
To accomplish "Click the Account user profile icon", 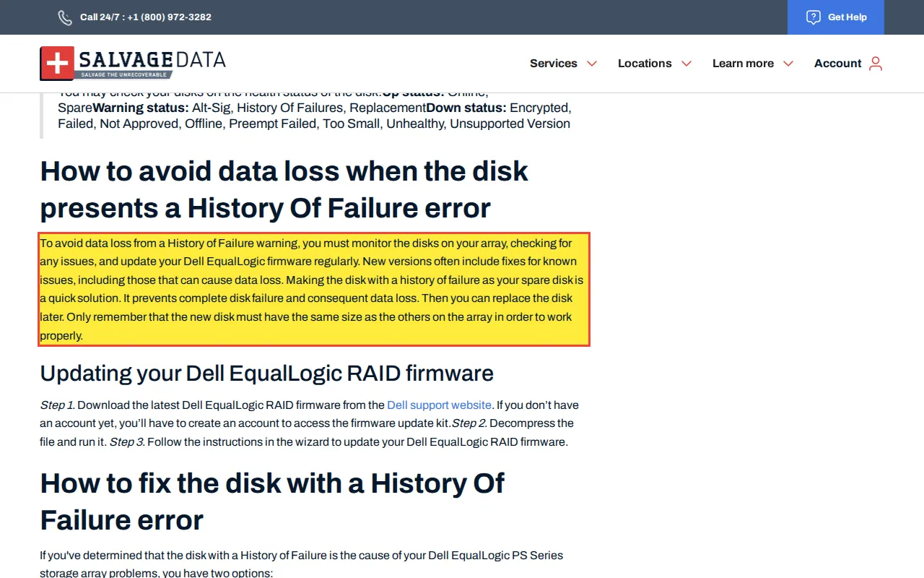I will 876,64.
